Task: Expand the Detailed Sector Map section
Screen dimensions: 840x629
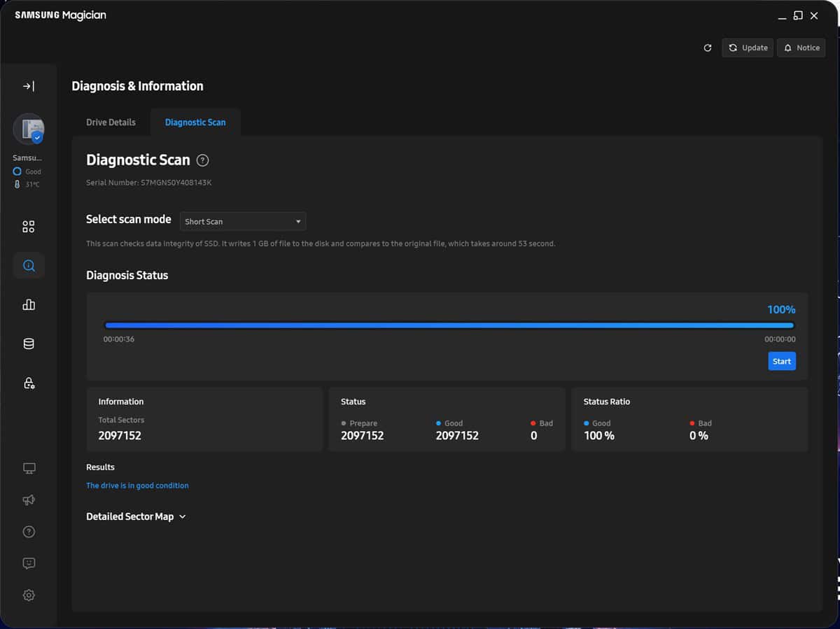Action: click(x=136, y=516)
